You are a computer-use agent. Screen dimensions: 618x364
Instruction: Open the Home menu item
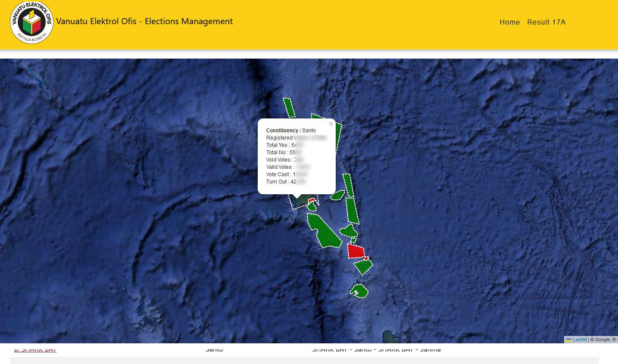509,22
